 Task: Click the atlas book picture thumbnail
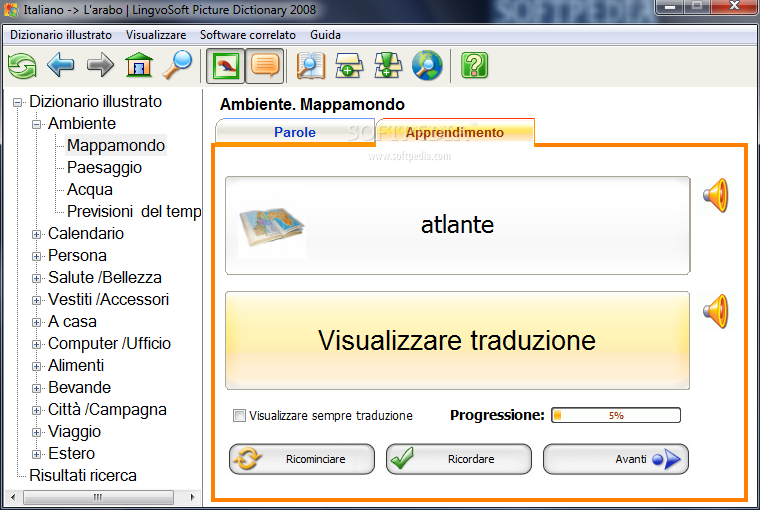click(272, 227)
